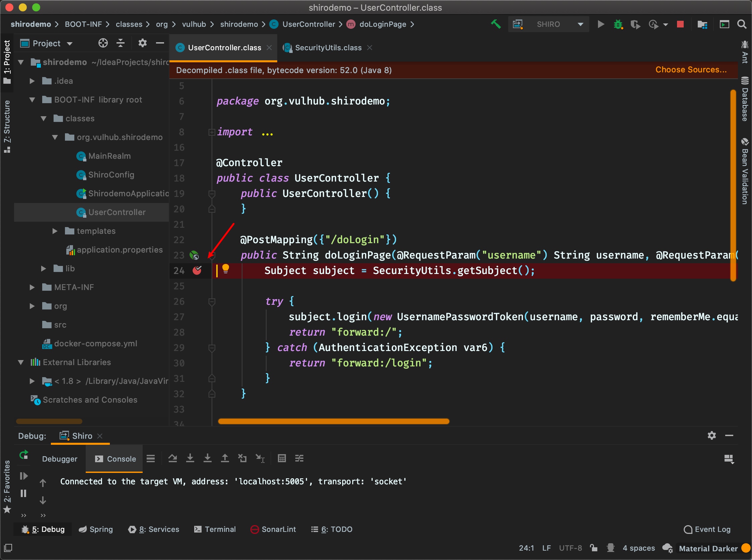Collapse the BOOT-INF library root node
Screen dimensions: 752x560
point(32,100)
